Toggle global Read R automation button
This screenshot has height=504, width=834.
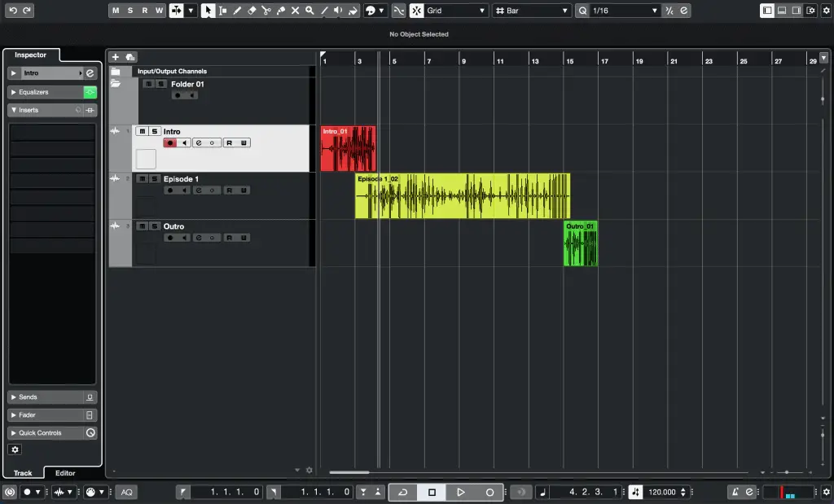point(145,10)
